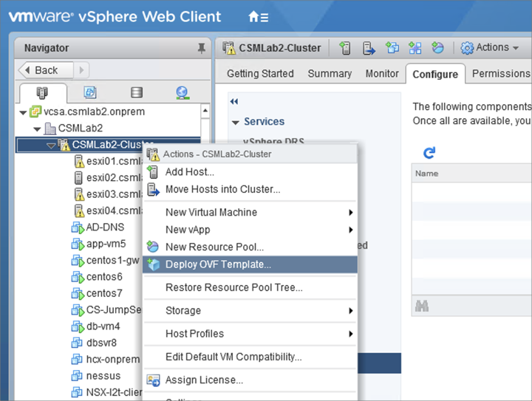Choose Move Hosts into Cluster
The image size is (532, 401).
point(250,189)
